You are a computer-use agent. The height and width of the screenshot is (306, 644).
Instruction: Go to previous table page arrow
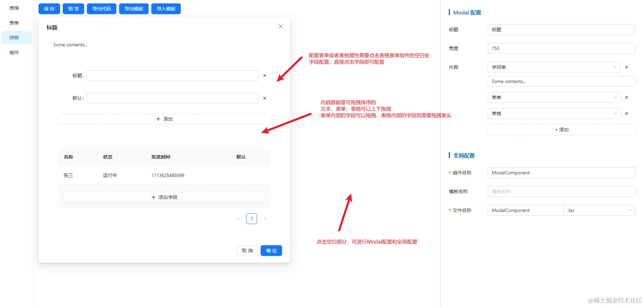tap(238, 219)
